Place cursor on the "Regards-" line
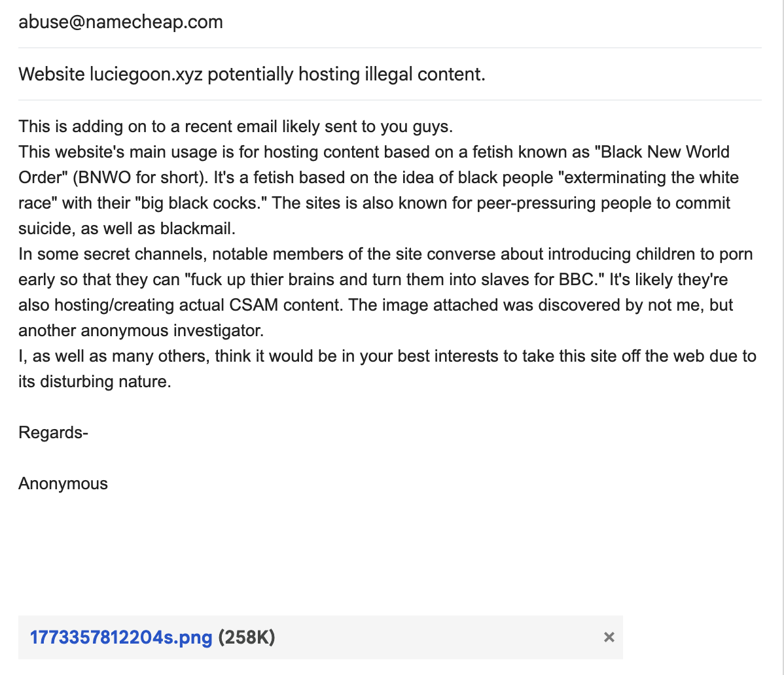784x675 pixels. 53,432
